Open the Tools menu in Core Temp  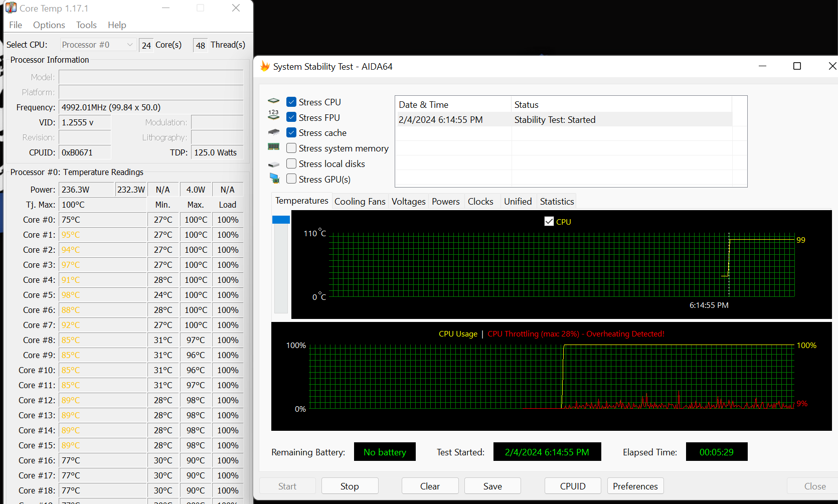(x=86, y=25)
